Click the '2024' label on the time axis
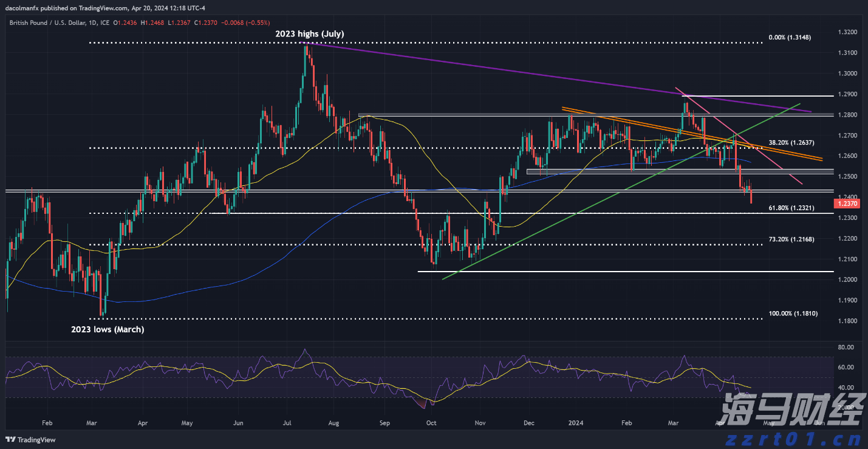868x449 pixels. coord(574,422)
